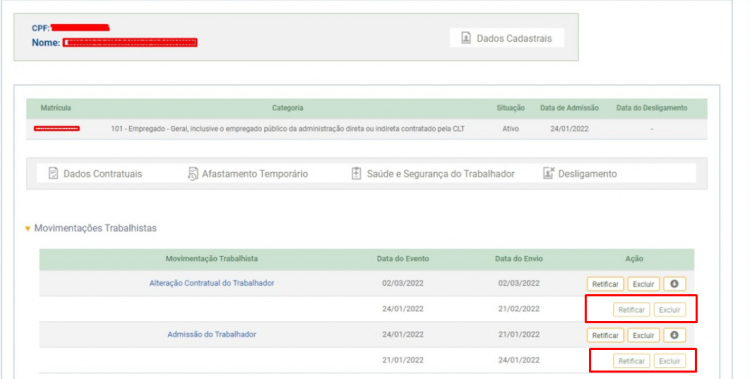Click the Ação column header

click(634, 258)
